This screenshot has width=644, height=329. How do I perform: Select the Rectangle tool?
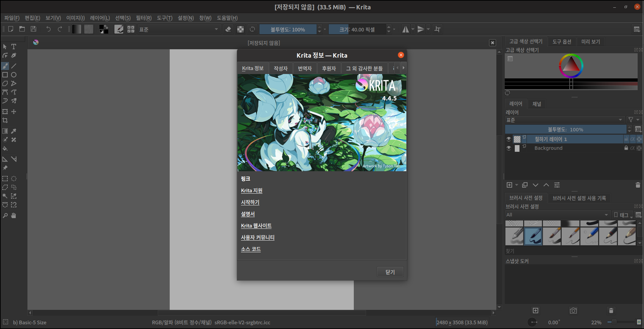(5, 75)
